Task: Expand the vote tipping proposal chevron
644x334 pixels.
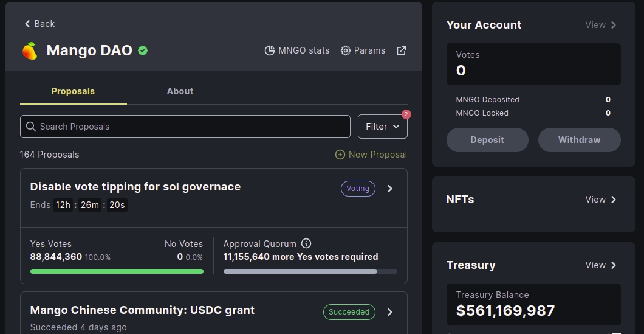Action: pos(390,189)
